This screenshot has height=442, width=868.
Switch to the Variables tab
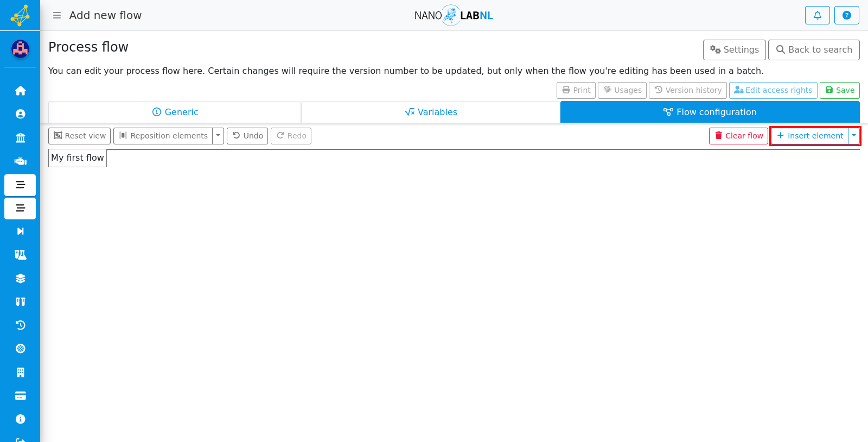(431, 112)
